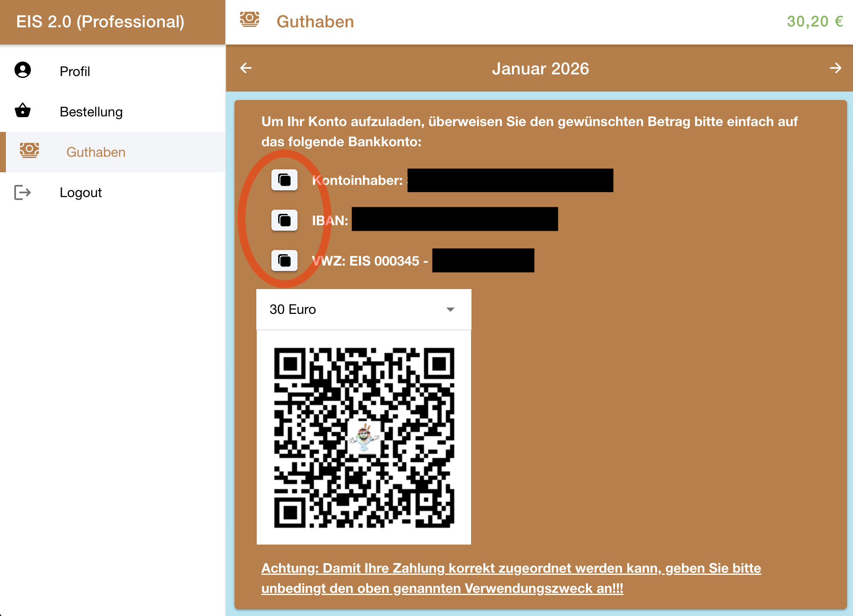Screen dimensions: 853x616
Task: Click the logout door icon
Action: tap(23, 192)
